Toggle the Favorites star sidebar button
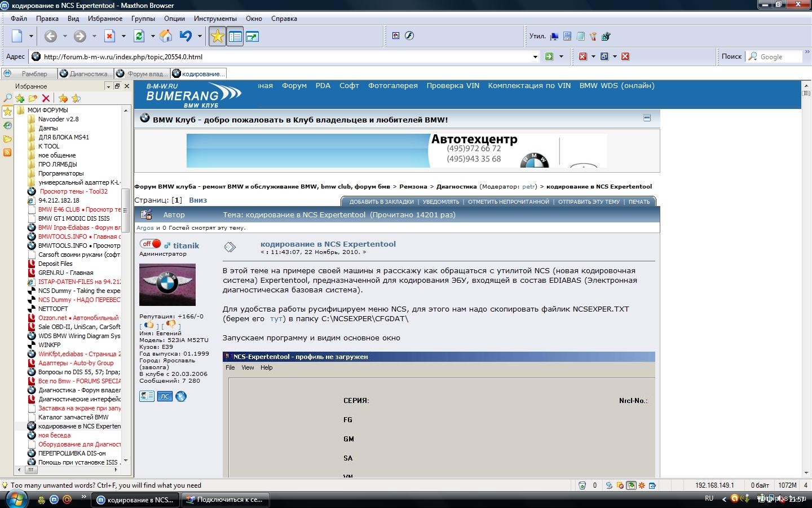The height and width of the screenshot is (508, 812). click(x=217, y=37)
